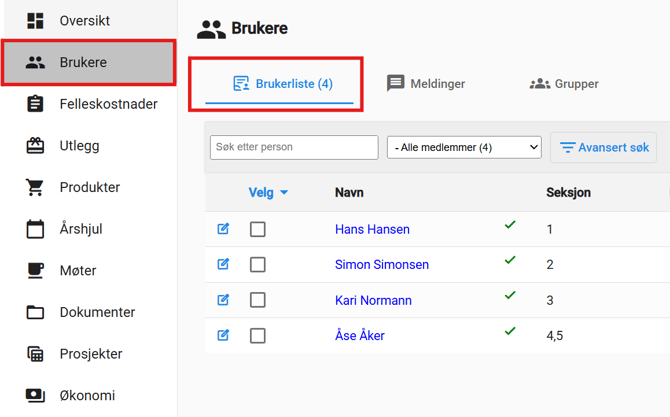Open the Møter coffee cup icon

coord(36,271)
